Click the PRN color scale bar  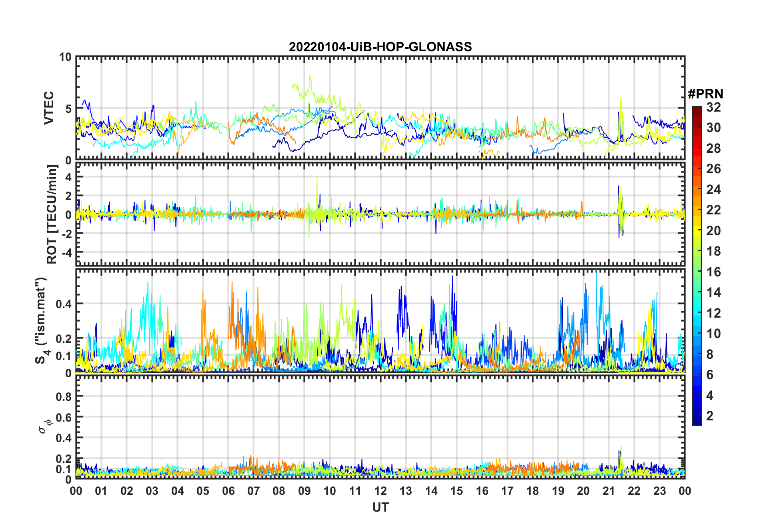click(x=697, y=266)
